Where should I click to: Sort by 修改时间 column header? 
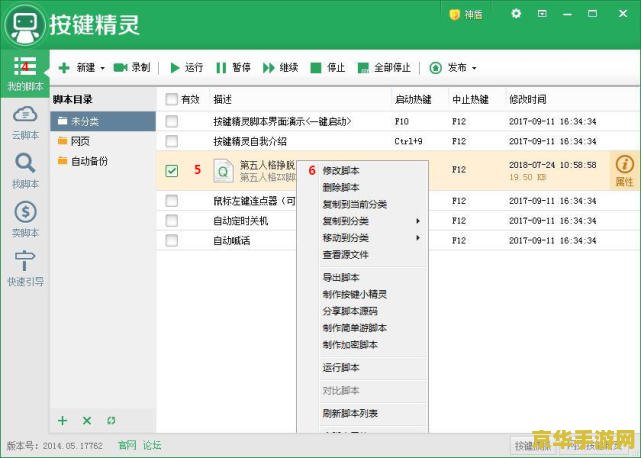click(x=527, y=99)
